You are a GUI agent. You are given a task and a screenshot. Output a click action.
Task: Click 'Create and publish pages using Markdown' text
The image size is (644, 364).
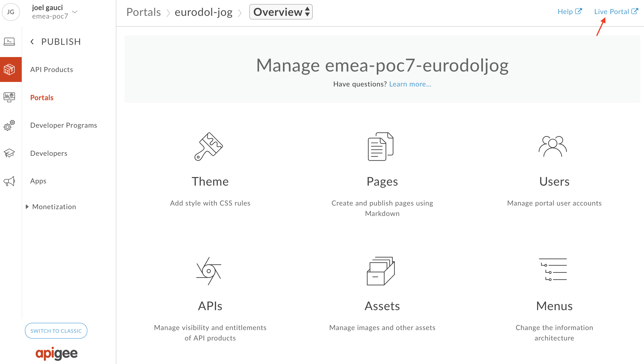(382, 208)
